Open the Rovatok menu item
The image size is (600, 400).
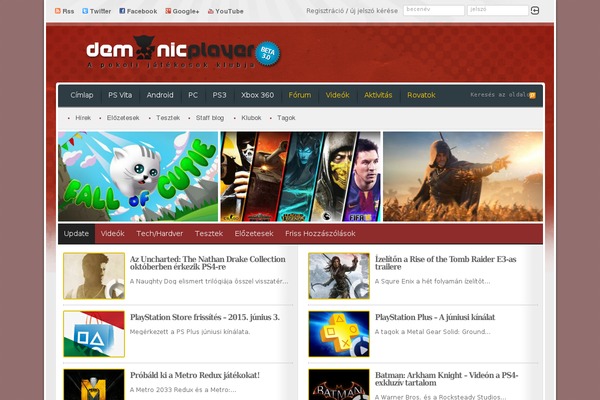pos(421,95)
